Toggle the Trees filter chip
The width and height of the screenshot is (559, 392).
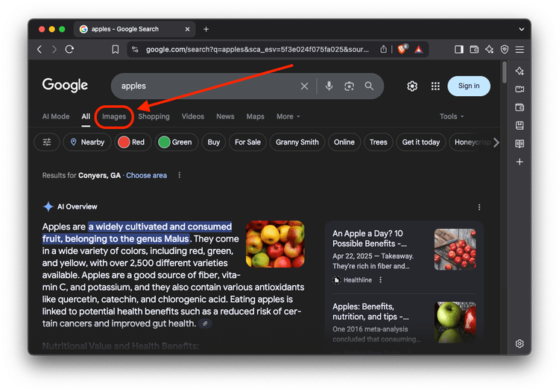coord(378,142)
